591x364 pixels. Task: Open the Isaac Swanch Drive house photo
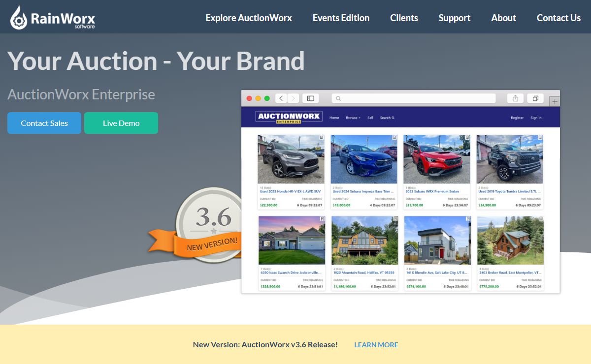292,241
